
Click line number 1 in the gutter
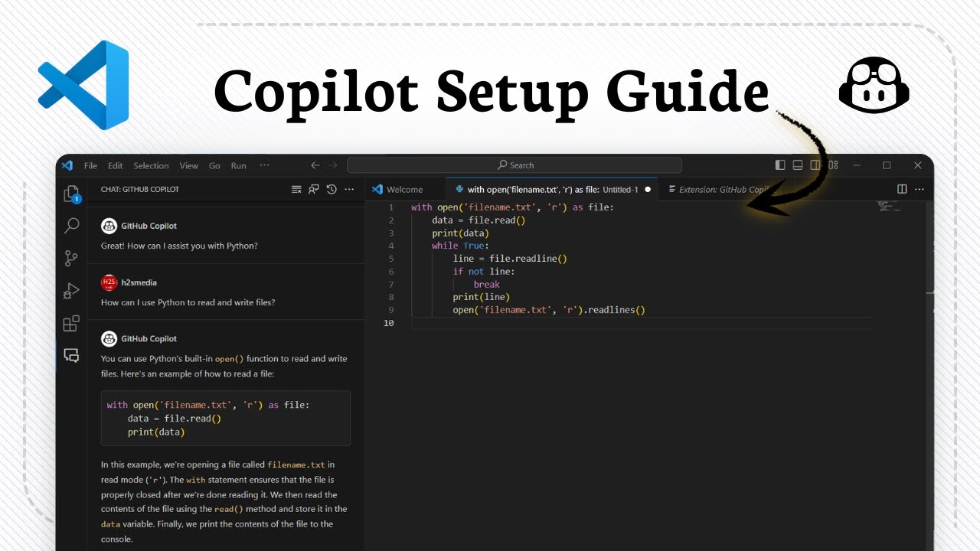(390, 207)
